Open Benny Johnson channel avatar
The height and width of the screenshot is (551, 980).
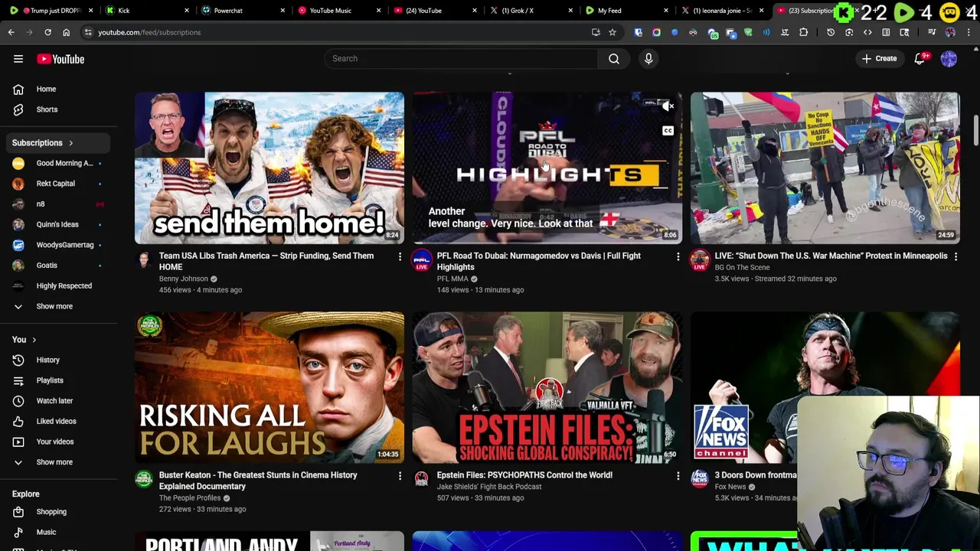(144, 260)
